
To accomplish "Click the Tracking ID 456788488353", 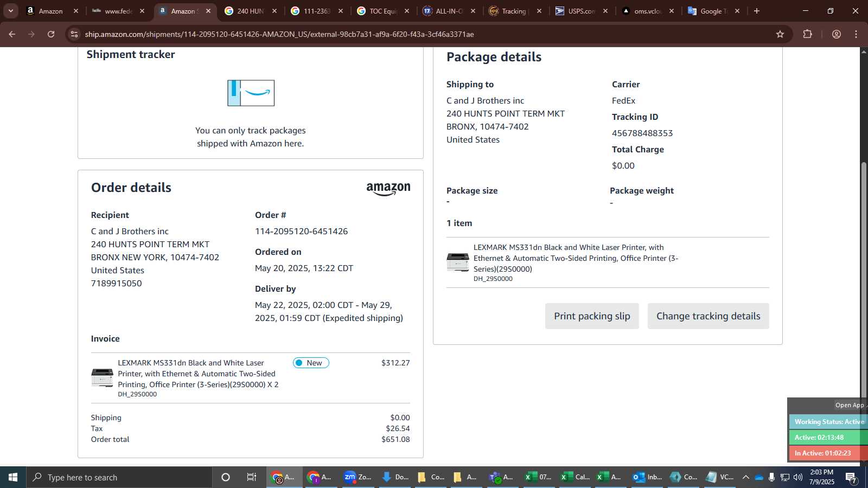I will click(642, 133).
